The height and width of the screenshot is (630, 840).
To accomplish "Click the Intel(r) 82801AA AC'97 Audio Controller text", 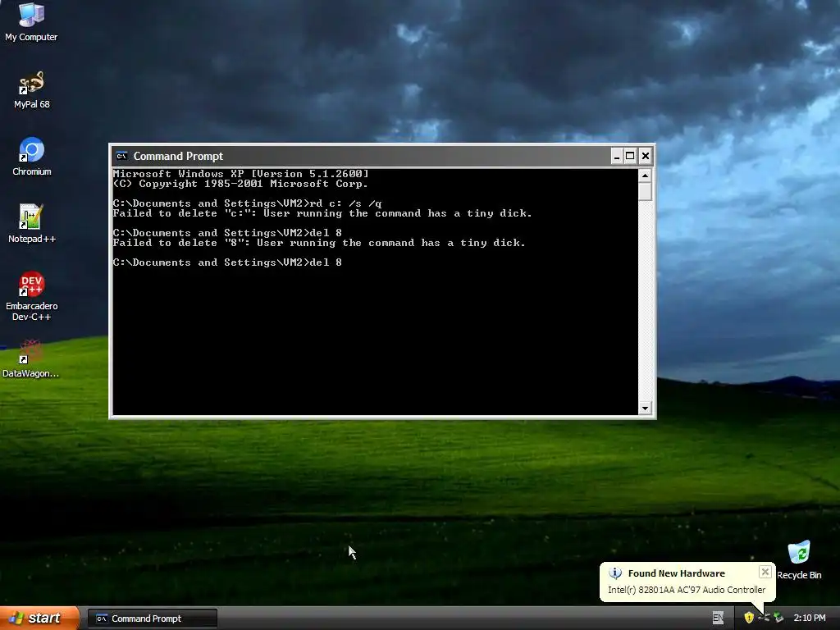I will click(x=687, y=590).
